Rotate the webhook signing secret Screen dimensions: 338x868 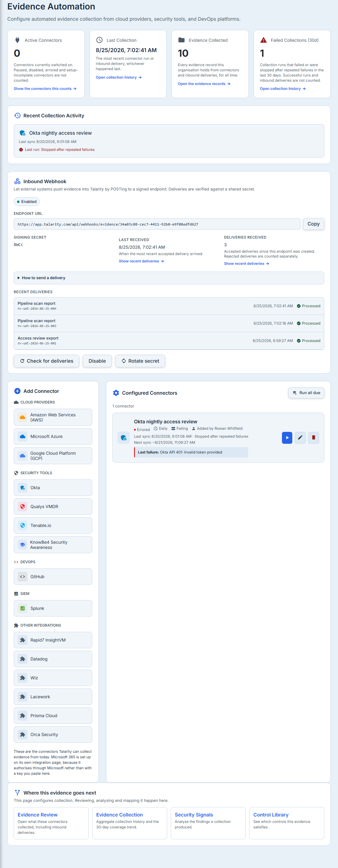click(140, 361)
